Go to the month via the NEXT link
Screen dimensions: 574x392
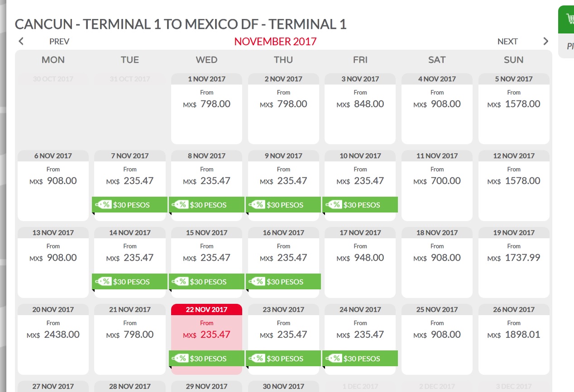tap(507, 42)
